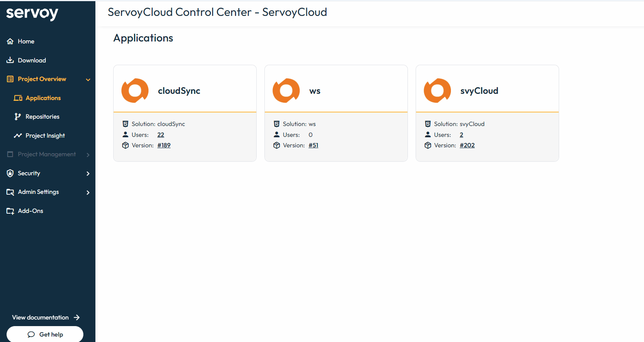This screenshot has height=342, width=644.
Task: Click the Servoy logo in the sidebar
Action: point(32,14)
